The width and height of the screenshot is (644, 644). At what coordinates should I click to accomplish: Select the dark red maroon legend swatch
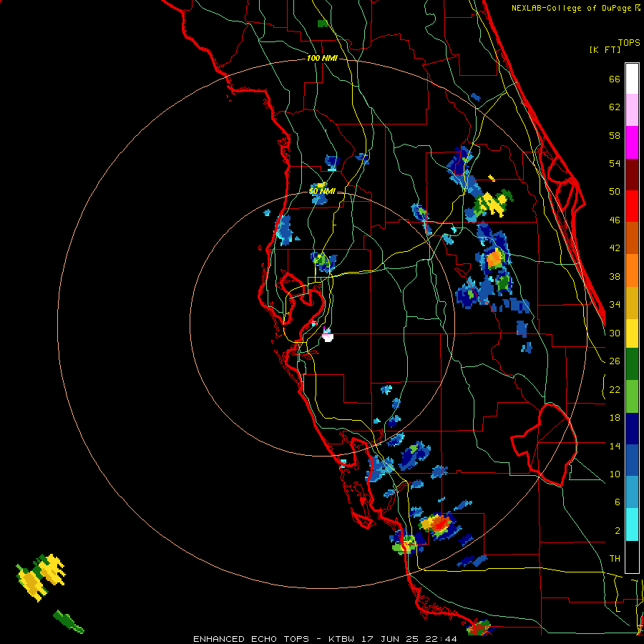coord(632,175)
